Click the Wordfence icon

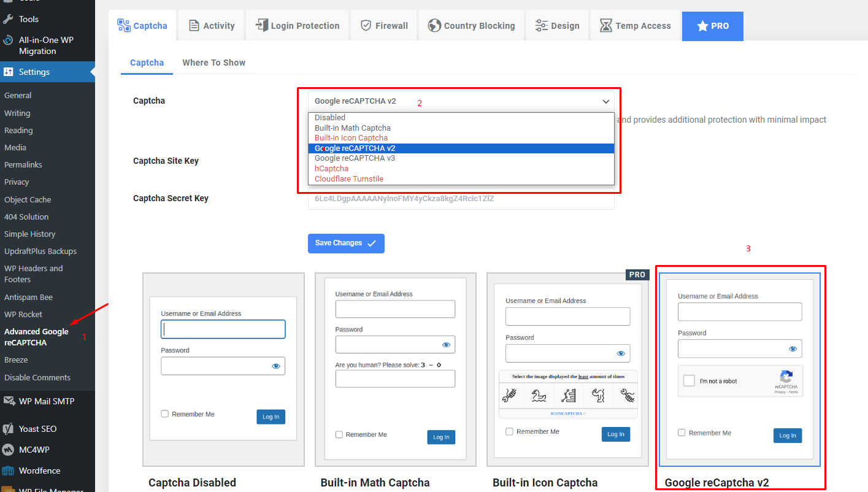(x=8, y=471)
